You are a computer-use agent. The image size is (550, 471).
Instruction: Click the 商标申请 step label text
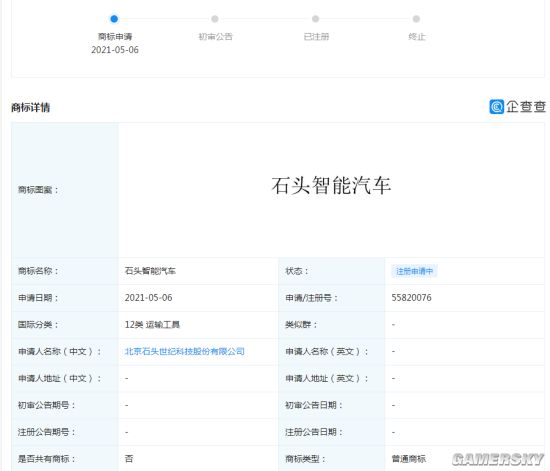click(x=115, y=36)
